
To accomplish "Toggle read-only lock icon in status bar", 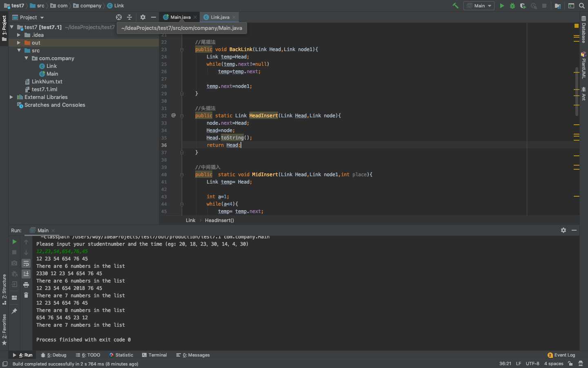I will click(570, 364).
